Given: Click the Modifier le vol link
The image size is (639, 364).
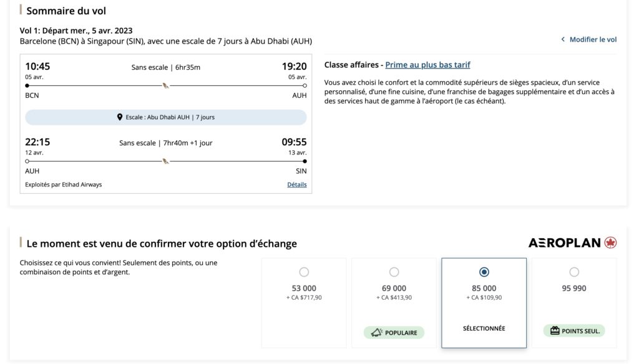Looking at the screenshot, I should [x=592, y=39].
